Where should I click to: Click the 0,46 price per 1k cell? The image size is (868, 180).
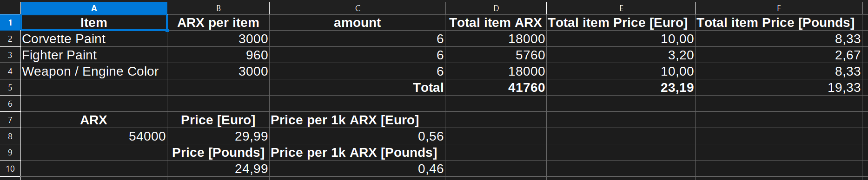coord(357,168)
